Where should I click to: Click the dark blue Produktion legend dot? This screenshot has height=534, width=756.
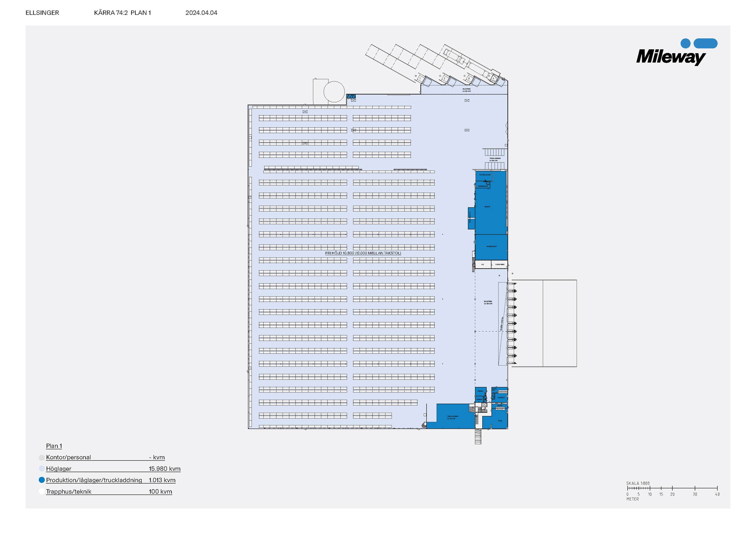42,480
